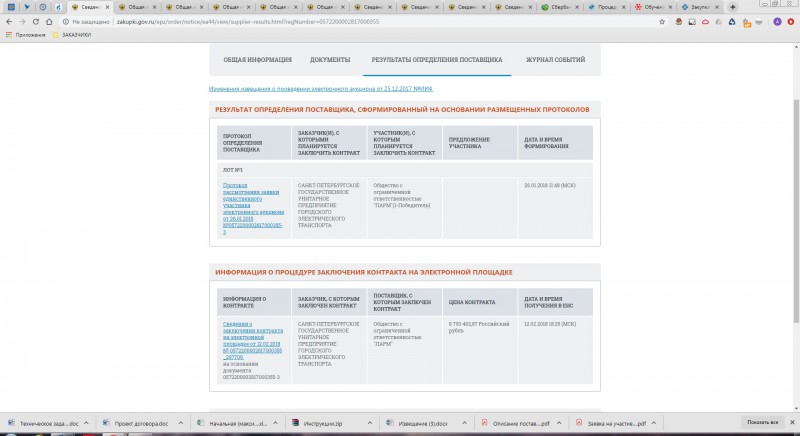Expand options for Заявка на участие...pdf download
Image resolution: width=800 pixels, height=436 pixels.
654,423
